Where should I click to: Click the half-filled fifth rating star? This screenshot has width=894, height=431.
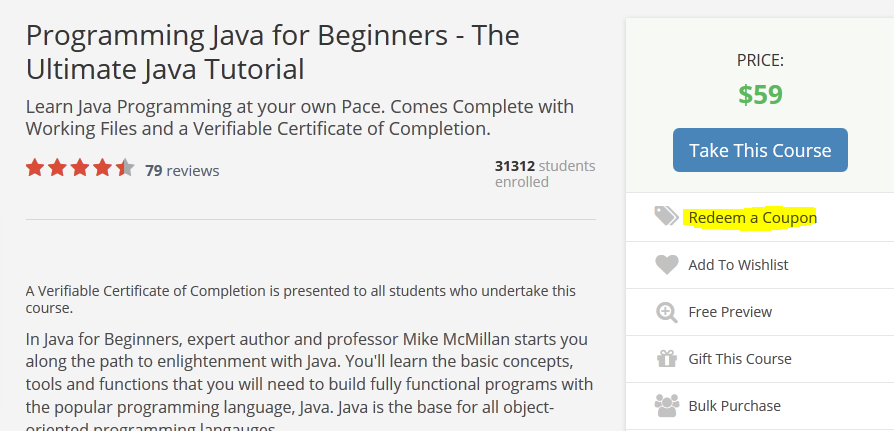pos(125,168)
